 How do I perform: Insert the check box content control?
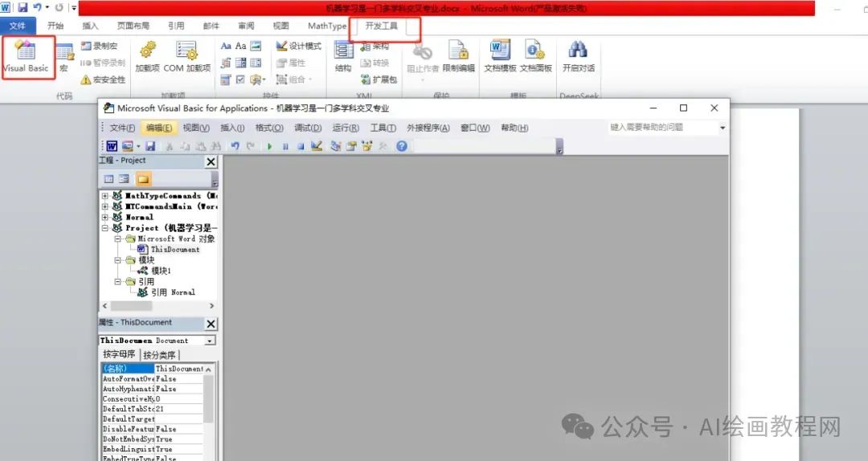[240, 80]
